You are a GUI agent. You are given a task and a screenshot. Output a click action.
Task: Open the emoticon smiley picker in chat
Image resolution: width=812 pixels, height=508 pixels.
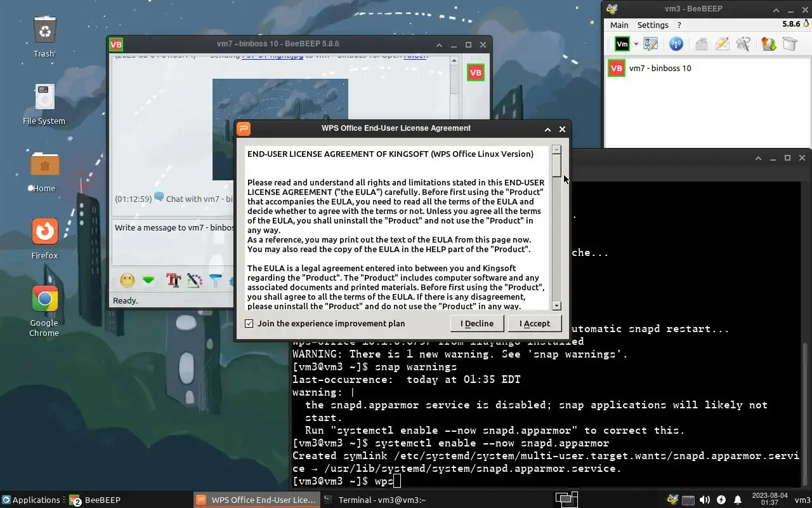point(127,280)
